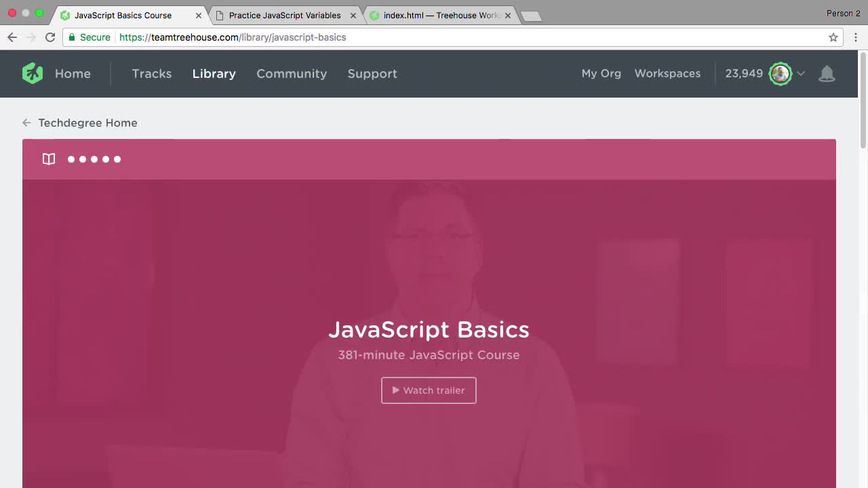Reload the page with the refresh icon
This screenshot has height=488, width=868.
(50, 37)
